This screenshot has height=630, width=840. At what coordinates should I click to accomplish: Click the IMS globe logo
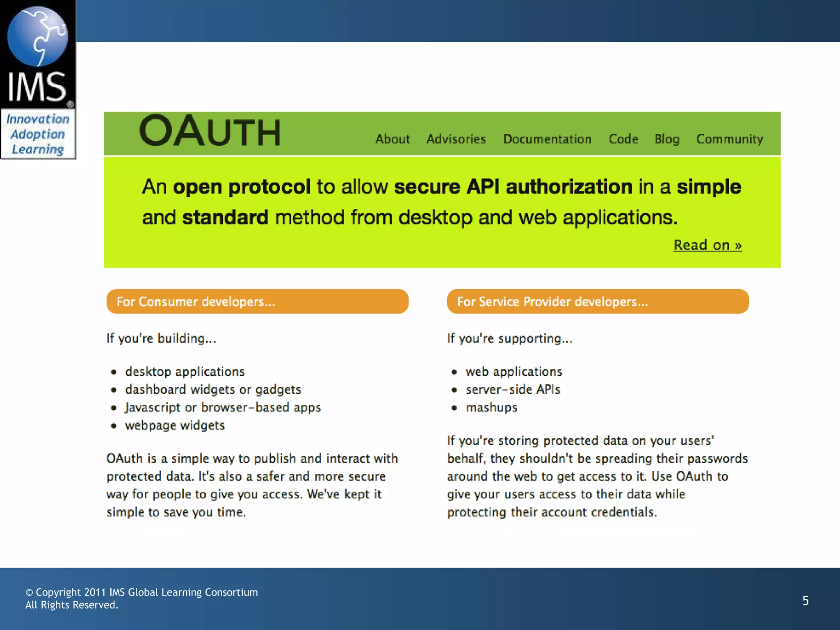click(37, 37)
